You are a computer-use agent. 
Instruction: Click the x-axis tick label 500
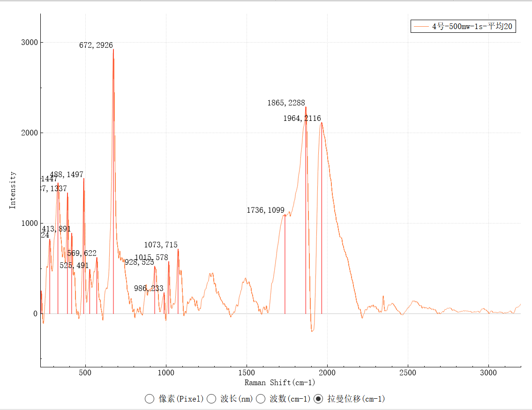click(85, 373)
